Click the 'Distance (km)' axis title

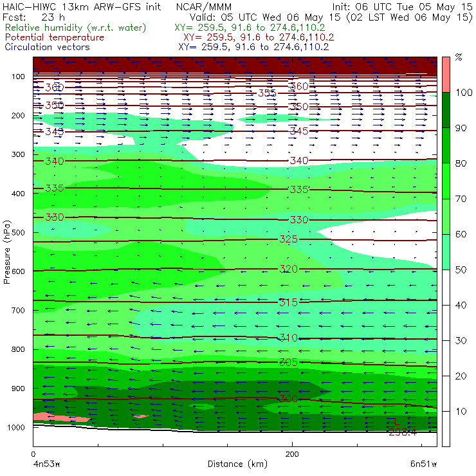tap(238, 464)
